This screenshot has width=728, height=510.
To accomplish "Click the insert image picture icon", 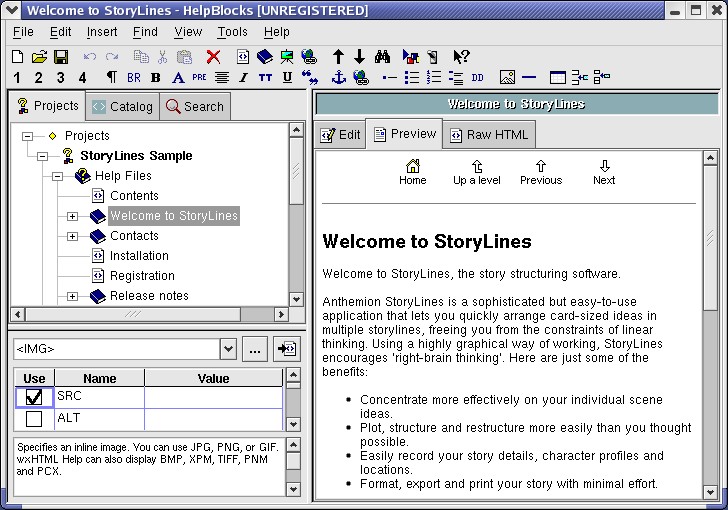I will (507, 77).
